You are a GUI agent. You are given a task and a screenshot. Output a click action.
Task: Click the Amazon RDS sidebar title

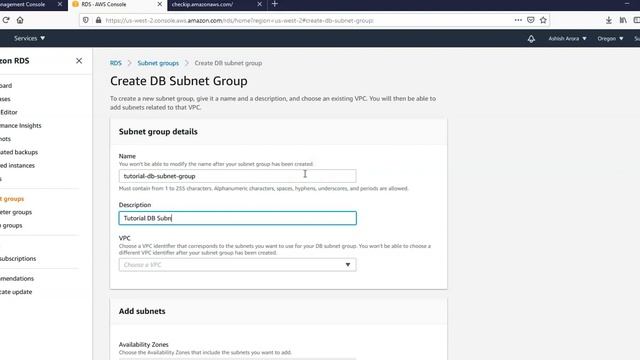point(15,61)
